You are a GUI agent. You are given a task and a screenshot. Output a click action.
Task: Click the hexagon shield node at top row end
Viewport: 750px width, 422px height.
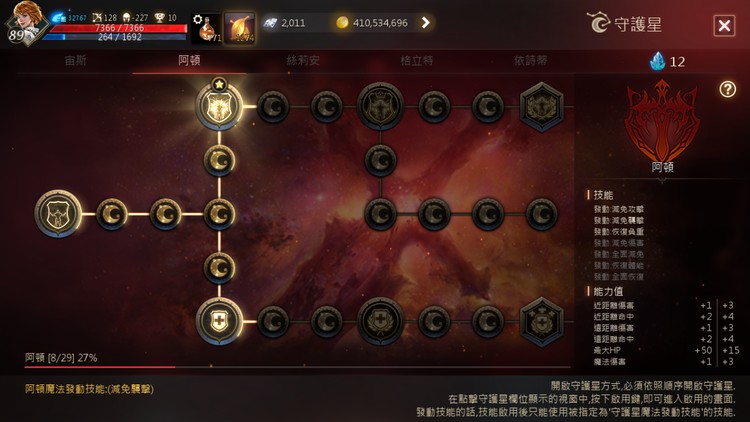point(541,106)
